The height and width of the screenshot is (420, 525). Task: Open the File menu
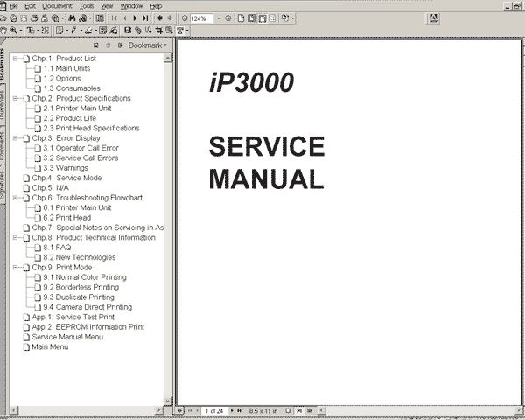click(13, 6)
